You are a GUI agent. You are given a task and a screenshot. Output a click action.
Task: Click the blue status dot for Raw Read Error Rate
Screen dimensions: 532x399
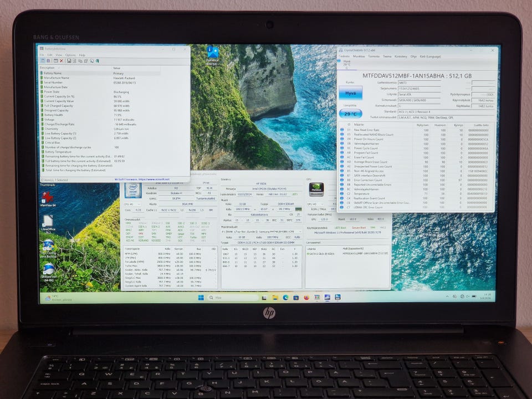tap(342, 130)
